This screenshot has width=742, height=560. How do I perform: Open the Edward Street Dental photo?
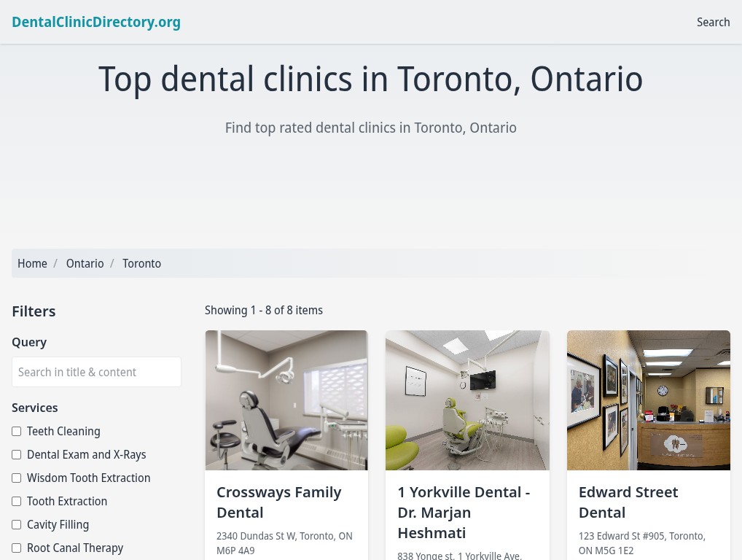coord(648,400)
